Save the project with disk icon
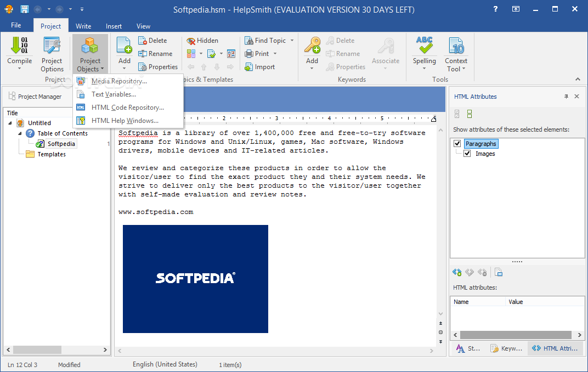588x372 pixels. 24,9
